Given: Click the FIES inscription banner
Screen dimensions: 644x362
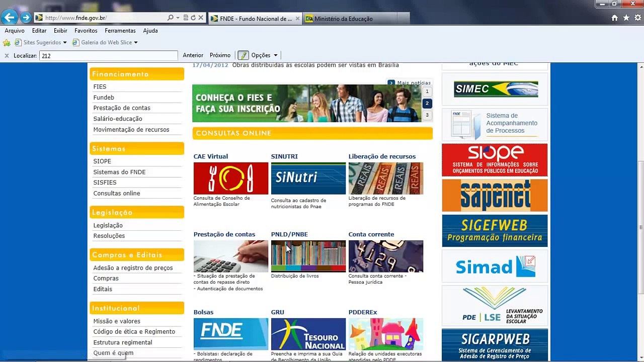Looking at the screenshot, I should click(x=306, y=103).
